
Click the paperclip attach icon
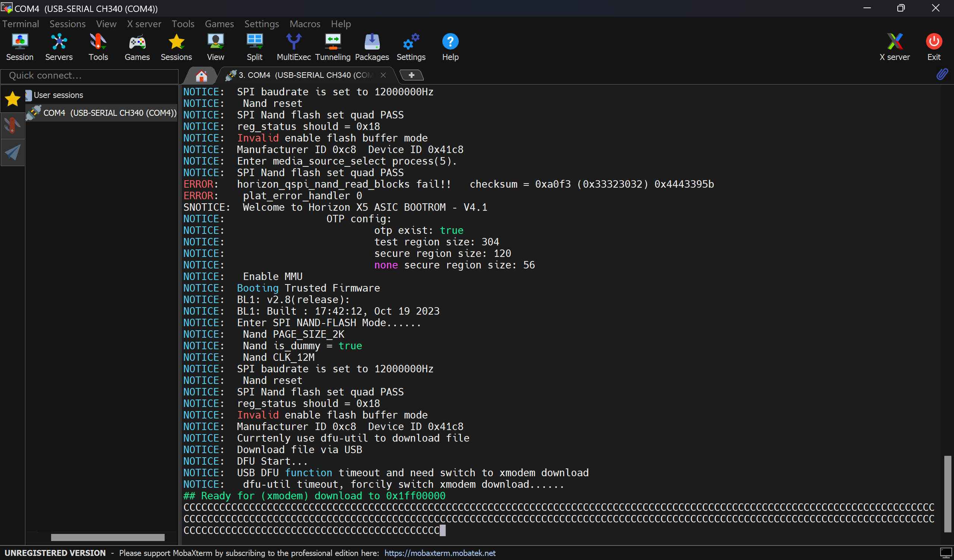pyautogui.click(x=942, y=74)
